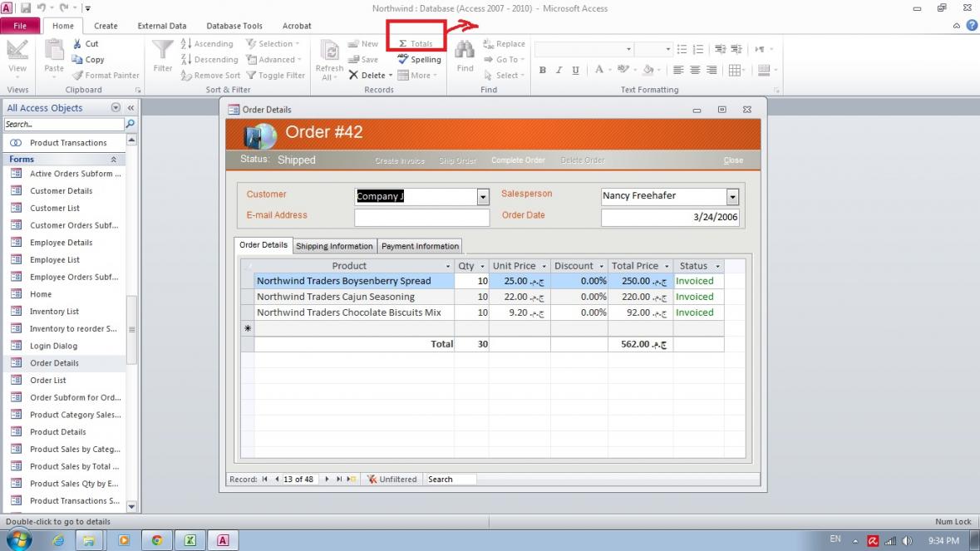This screenshot has width=980, height=551.
Task: Open the Unit Price column dropdown
Action: (x=544, y=266)
